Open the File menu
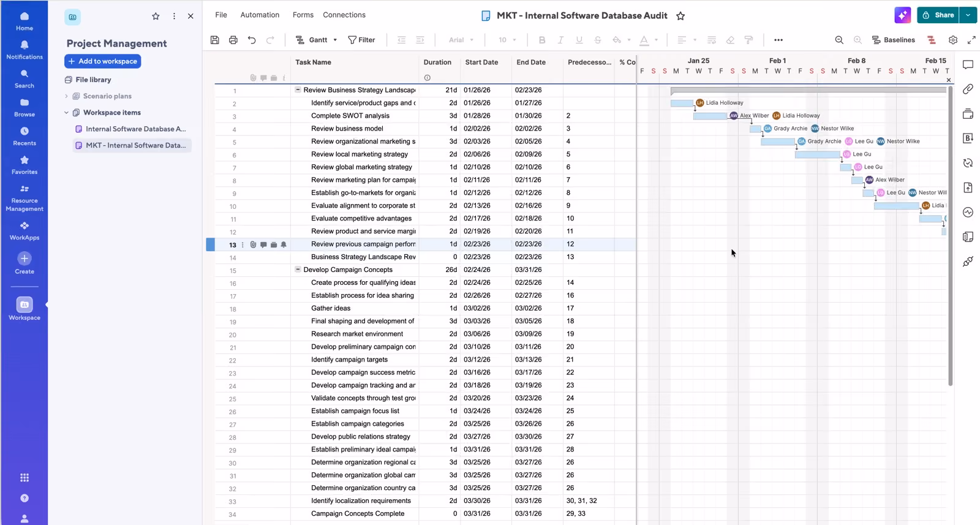Screen dimensions: 980x525 point(221,15)
